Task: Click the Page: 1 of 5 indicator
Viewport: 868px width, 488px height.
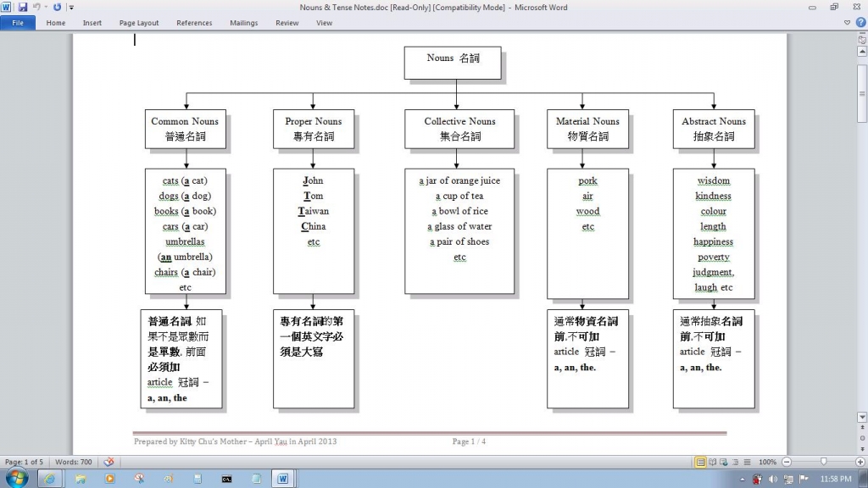Action: click(x=25, y=462)
